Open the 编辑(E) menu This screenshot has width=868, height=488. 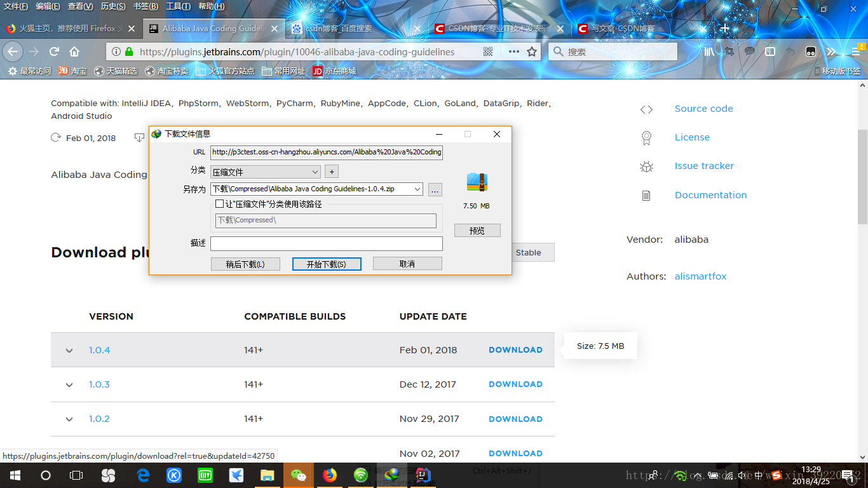(48, 6)
